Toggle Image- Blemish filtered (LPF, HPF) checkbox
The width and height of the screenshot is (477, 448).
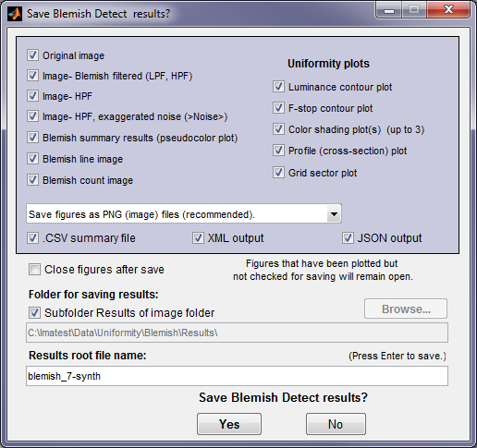point(32,76)
